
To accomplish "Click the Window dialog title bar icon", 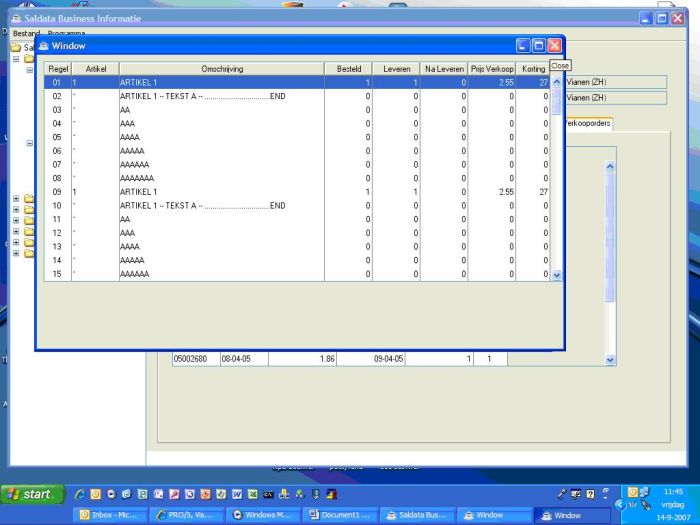I will [x=44, y=46].
